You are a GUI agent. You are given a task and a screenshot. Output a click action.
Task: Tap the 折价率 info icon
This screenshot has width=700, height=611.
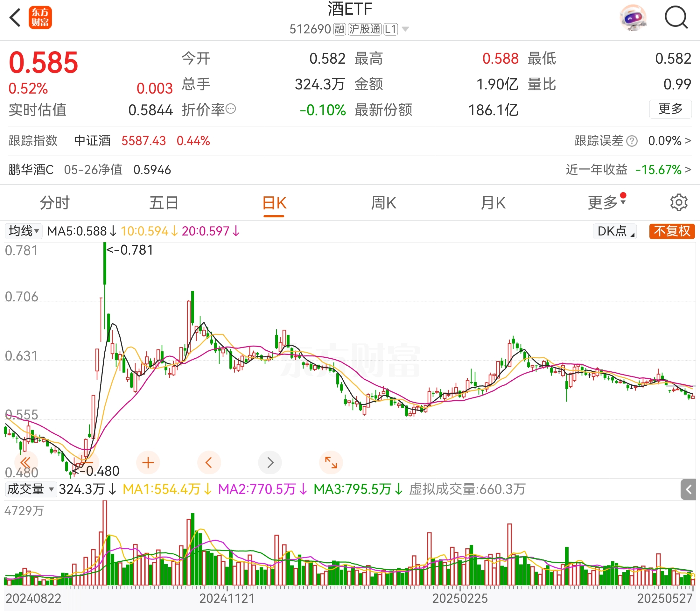[231, 109]
